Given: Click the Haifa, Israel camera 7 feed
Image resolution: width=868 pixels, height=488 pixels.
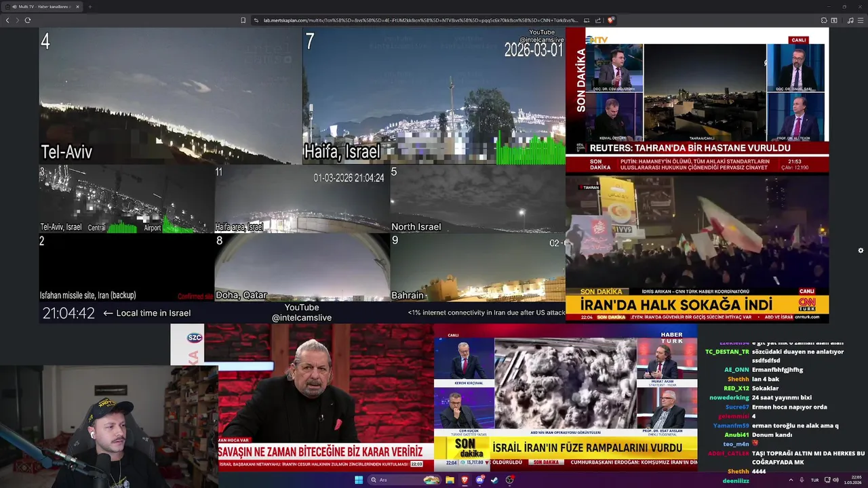Looking at the screenshot, I should (434, 96).
